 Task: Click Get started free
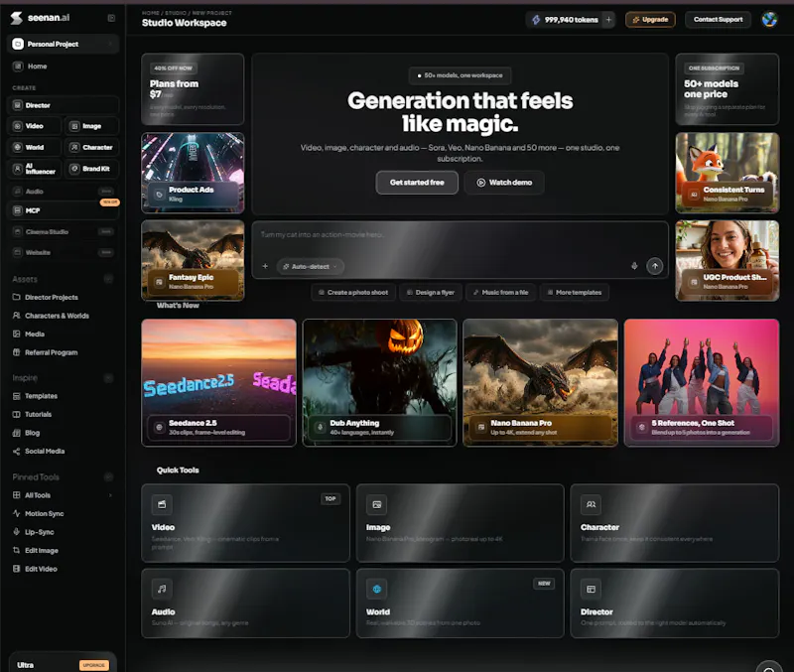click(x=417, y=183)
